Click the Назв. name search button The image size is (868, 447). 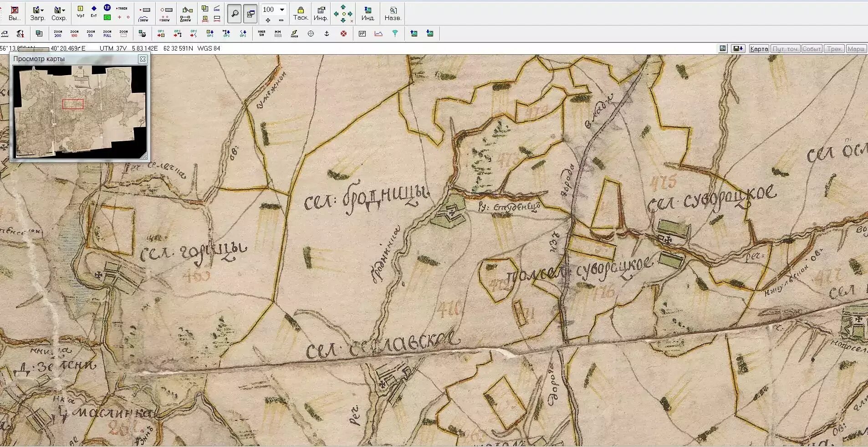pyautogui.click(x=393, y=13)
